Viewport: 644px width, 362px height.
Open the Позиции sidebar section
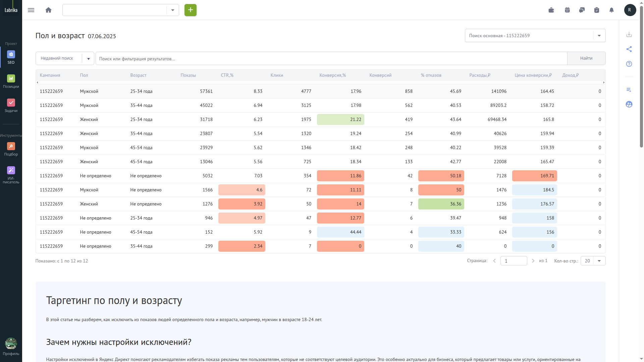tap(11, 81)
